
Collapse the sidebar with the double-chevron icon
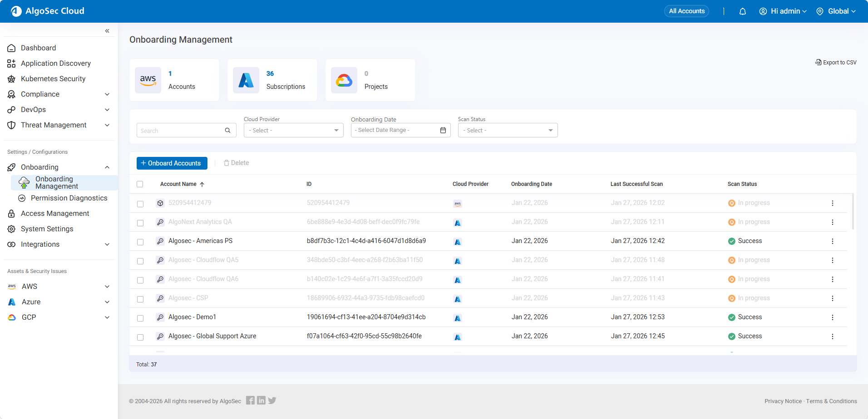[x=107, y=31]
